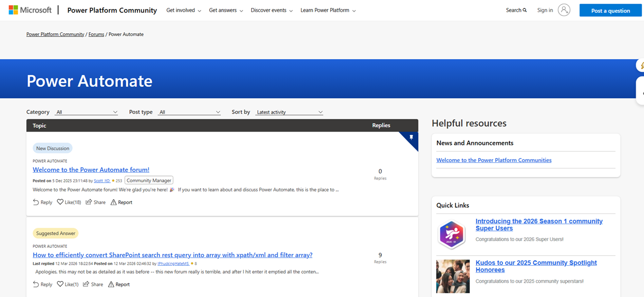Expand the Learn Power Platform menu
Image resolution: width=644 pixels, height=297 pixels.
pos(328,10)
